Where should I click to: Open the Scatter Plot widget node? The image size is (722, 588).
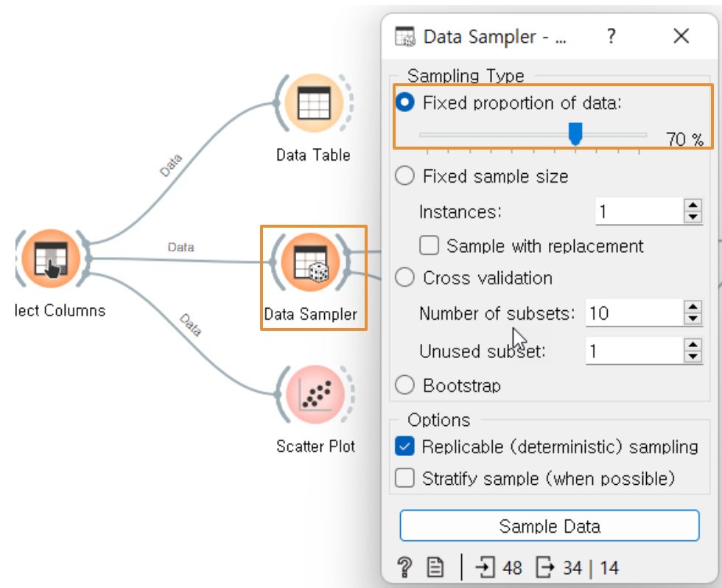coord(315,395)
